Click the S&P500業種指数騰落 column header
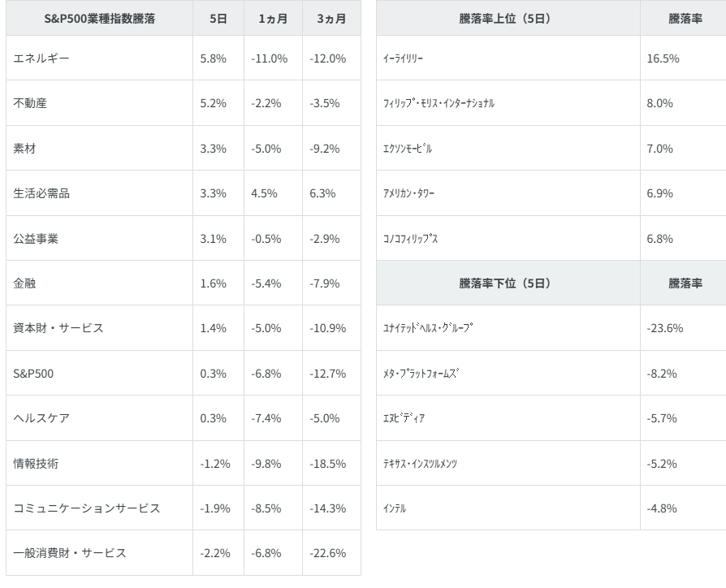 coord(98,19)
